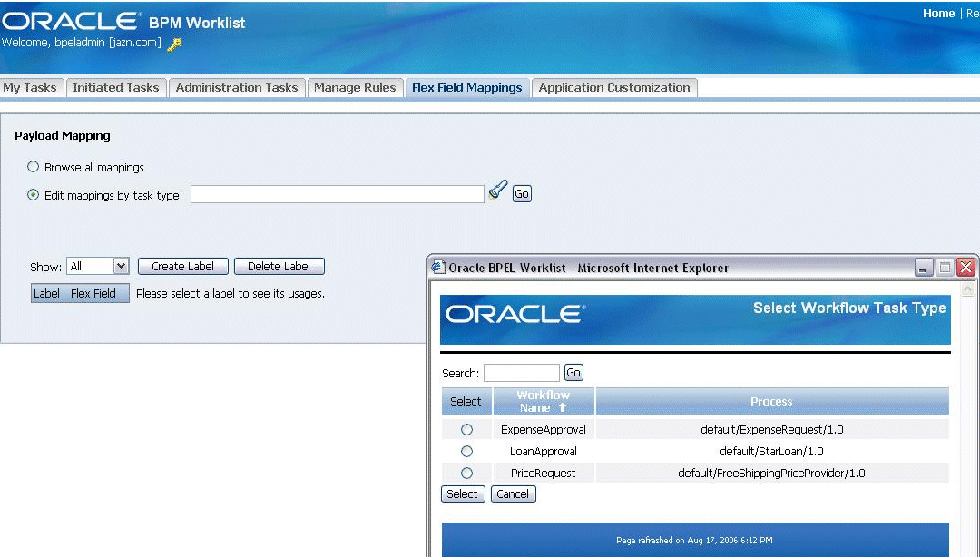Switch to the Initiated Tasks tab
This screenshot has width=980, height=557.
pos(115,87)
